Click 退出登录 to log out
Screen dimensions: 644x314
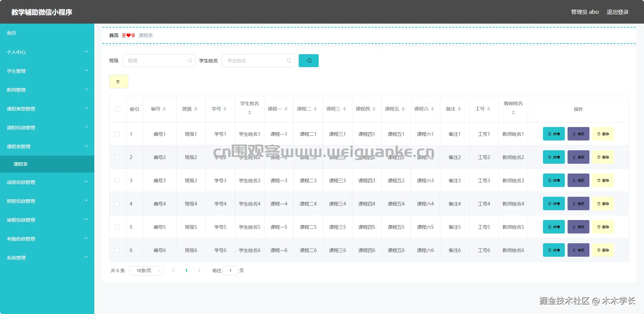[617, 12]
